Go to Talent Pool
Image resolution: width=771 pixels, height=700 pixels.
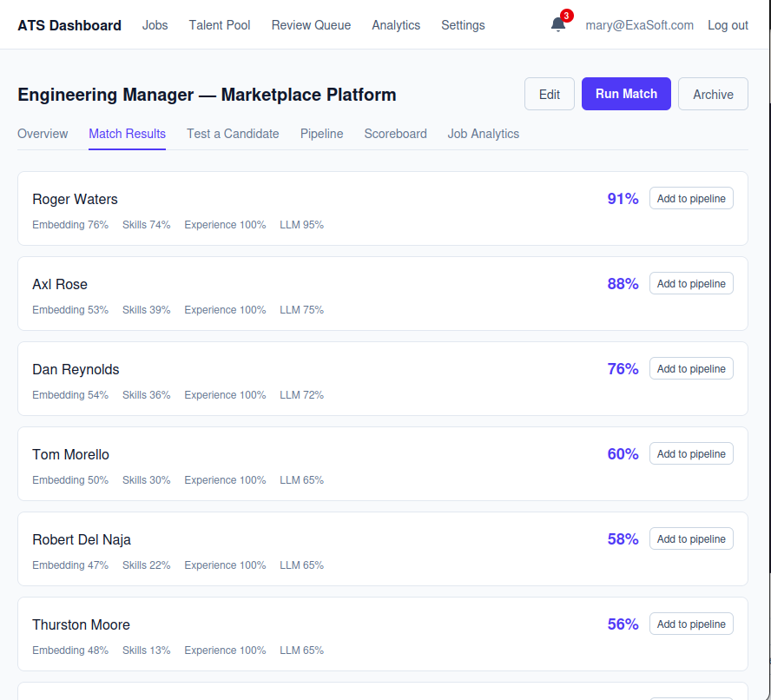(x=220, y=25)
